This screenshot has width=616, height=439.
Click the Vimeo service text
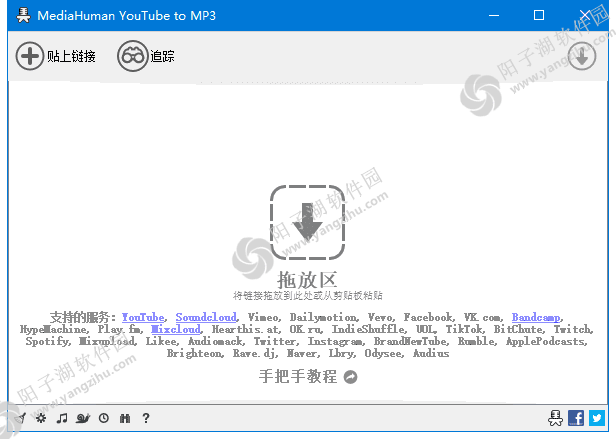point(264,317)
